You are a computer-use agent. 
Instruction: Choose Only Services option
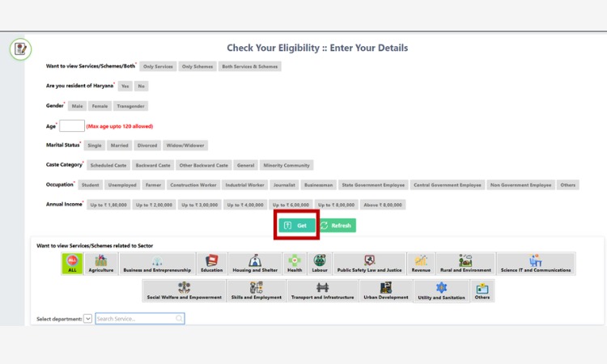[158, 66]
